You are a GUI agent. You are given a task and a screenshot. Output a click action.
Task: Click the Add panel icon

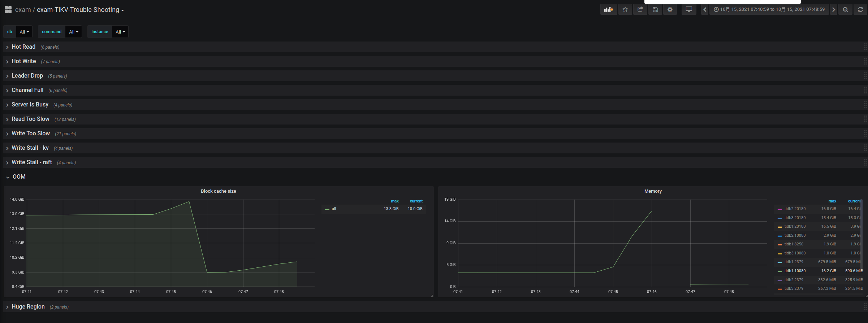pyautogui.click(x=609, y=10)
